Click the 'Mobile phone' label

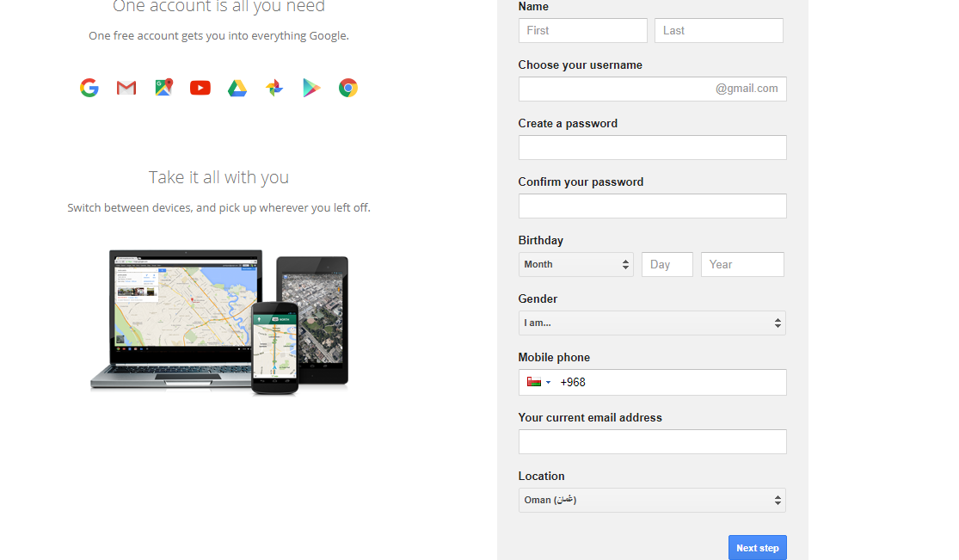coord(554,358)
